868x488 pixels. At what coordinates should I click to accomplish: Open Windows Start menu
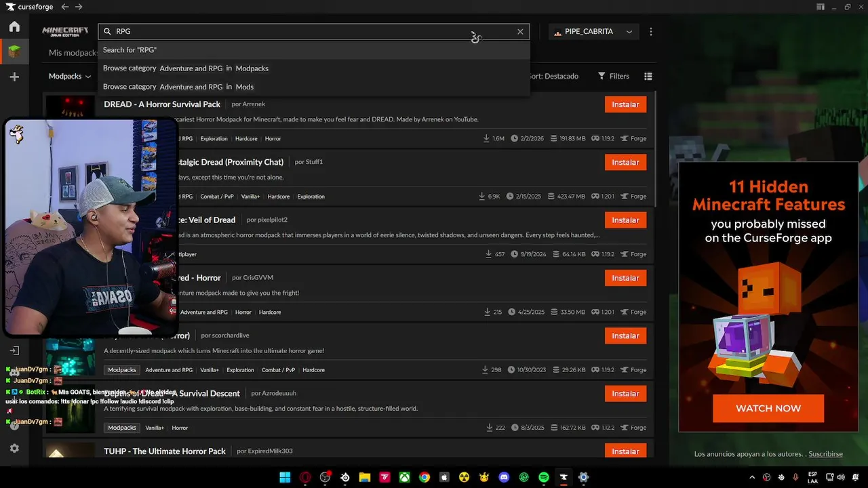point(285,477)
